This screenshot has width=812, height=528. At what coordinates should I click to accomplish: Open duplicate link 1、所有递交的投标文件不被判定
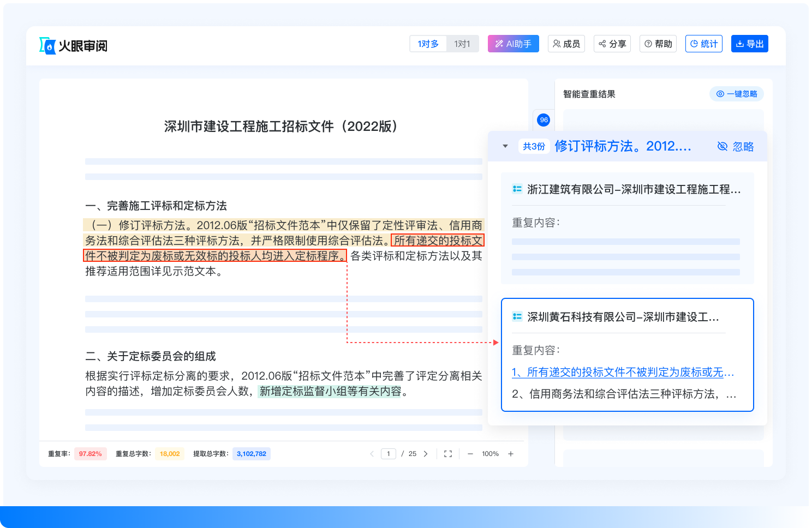[623, 372]
